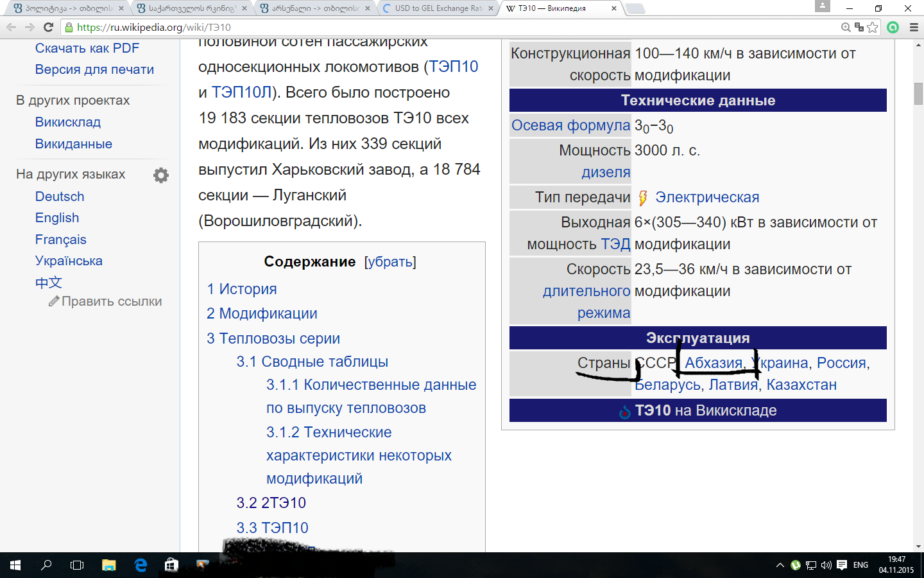Viewport: 924px width, 578px height.
Task: Click the pencil icon beside Править ссылки
Action: [54, 301]
